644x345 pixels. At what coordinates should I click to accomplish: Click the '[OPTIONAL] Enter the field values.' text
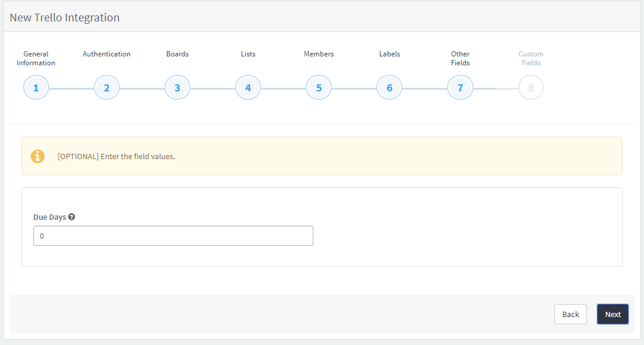tap(116, 157)
